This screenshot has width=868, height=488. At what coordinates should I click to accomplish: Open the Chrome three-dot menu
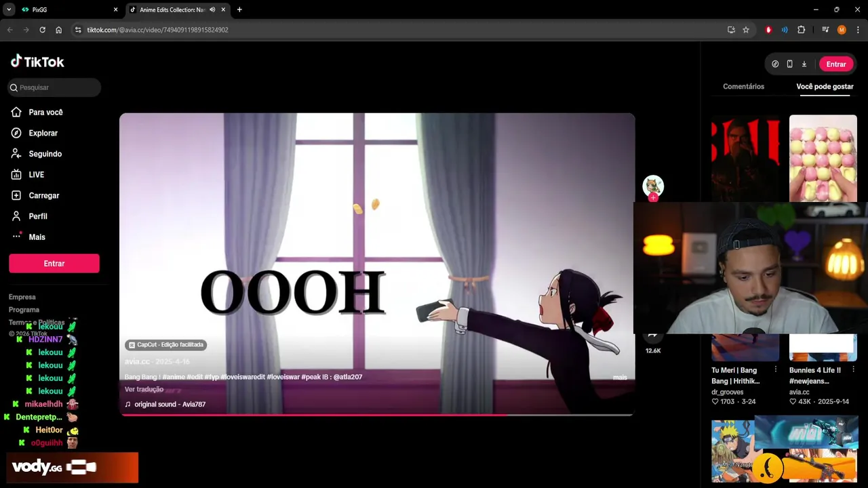click(x=858, y=30)
